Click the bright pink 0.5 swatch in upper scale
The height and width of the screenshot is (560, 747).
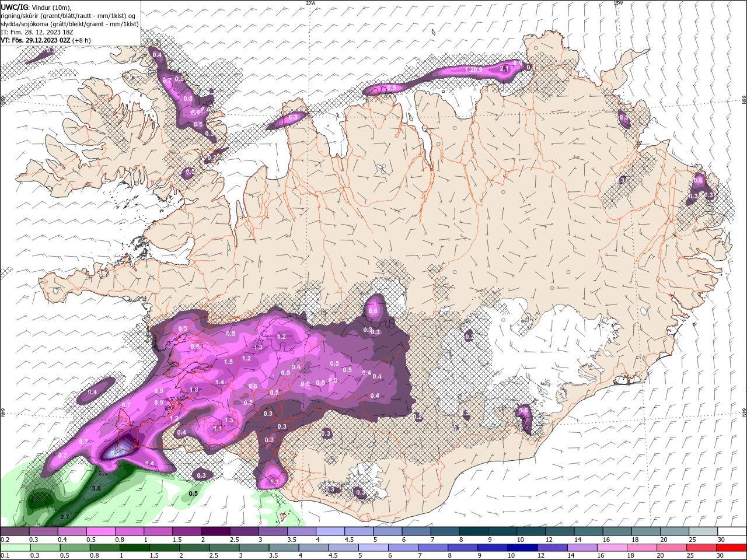click(x=101, y=531)
